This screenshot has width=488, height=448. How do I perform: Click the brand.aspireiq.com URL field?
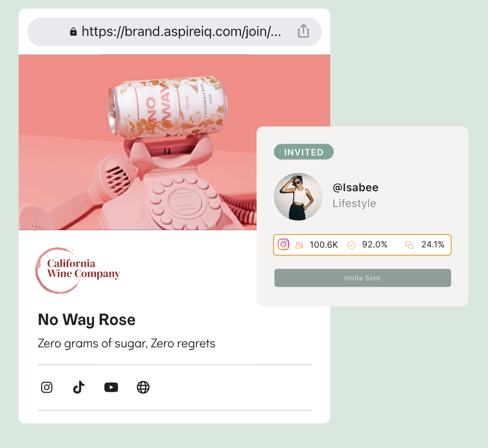pos(174,32)
